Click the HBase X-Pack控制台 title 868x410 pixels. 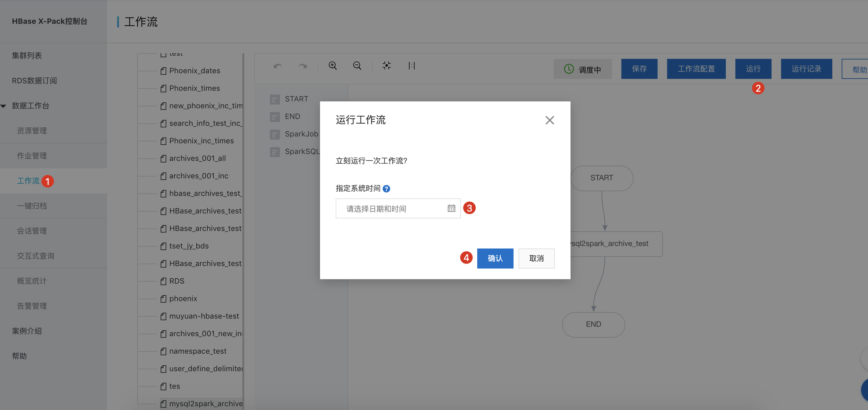[49, 21]
